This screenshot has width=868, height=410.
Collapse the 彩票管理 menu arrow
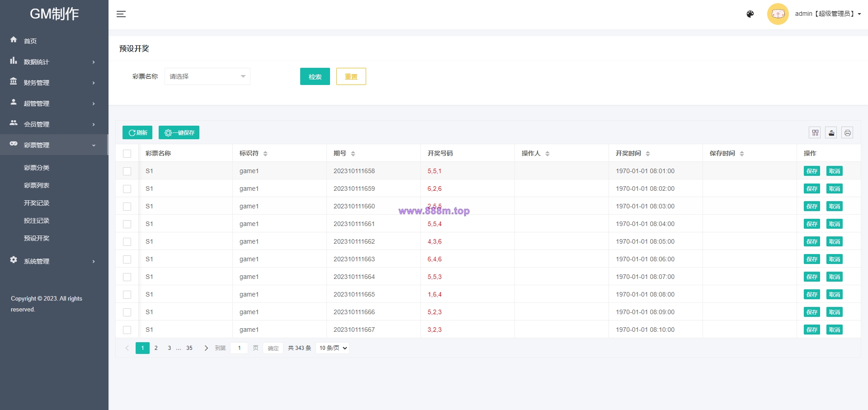94,146
